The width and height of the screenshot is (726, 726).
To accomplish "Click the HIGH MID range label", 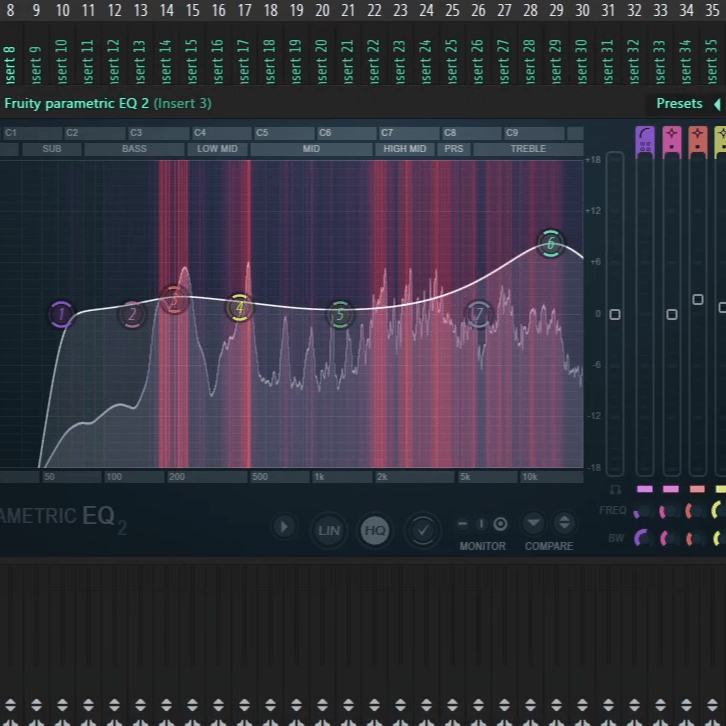I will point(404,149).
